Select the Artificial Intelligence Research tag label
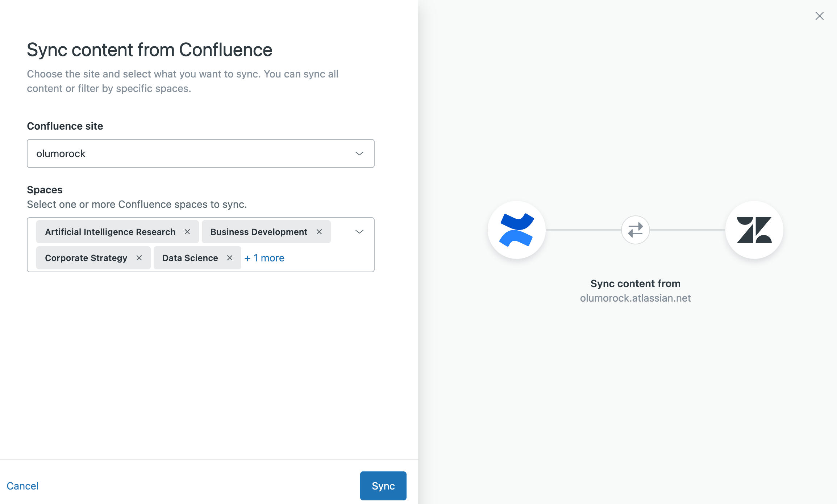The height and width of the screenshot is (504, 837). [x=110, y=232]
